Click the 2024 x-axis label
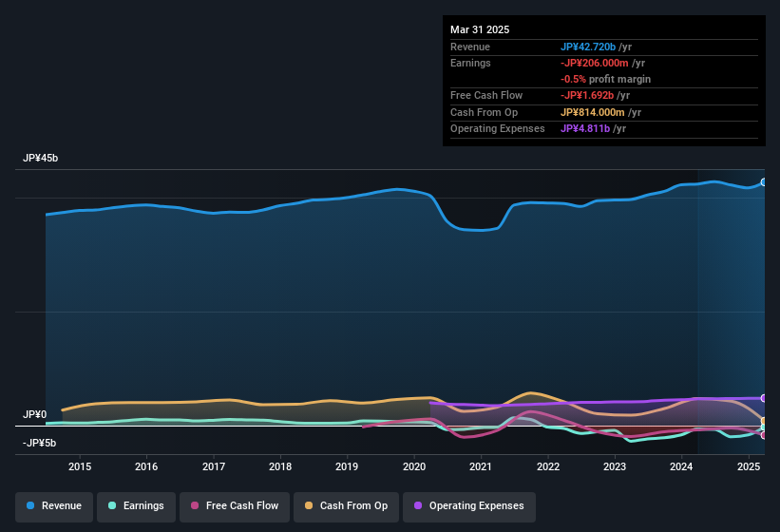Viewport: 780px width, 532px height. [681, 466]
